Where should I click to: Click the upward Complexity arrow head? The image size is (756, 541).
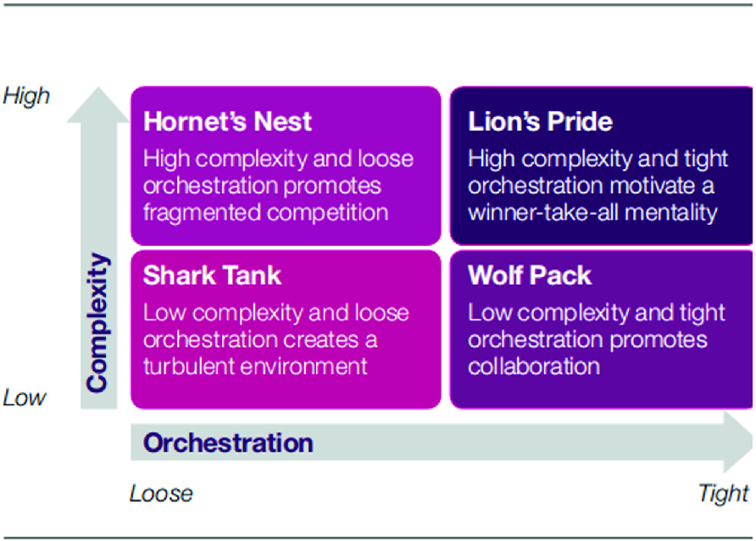tap(98, 105)
